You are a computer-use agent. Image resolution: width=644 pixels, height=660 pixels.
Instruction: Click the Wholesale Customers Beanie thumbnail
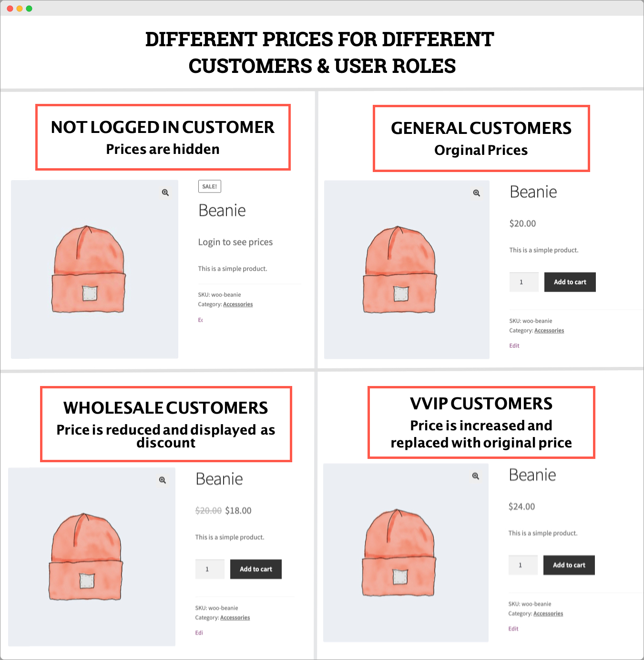(92, 557)
